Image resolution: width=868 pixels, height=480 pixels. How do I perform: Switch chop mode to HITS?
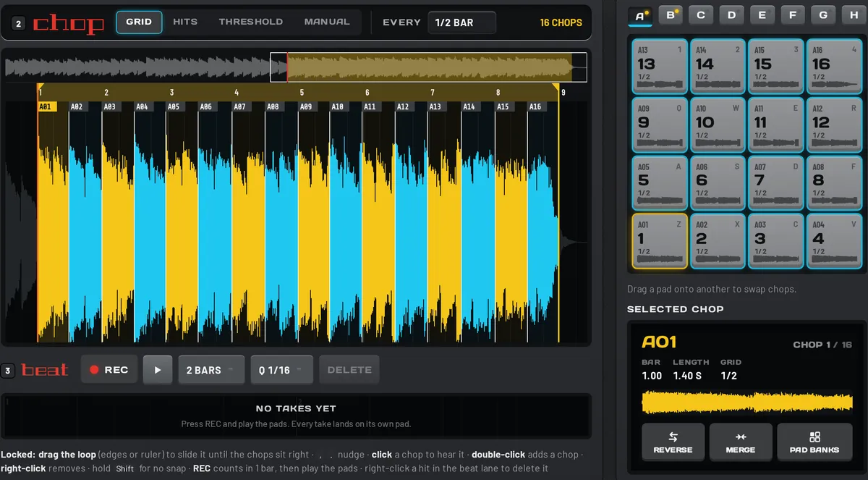click(x=185, y=22)
